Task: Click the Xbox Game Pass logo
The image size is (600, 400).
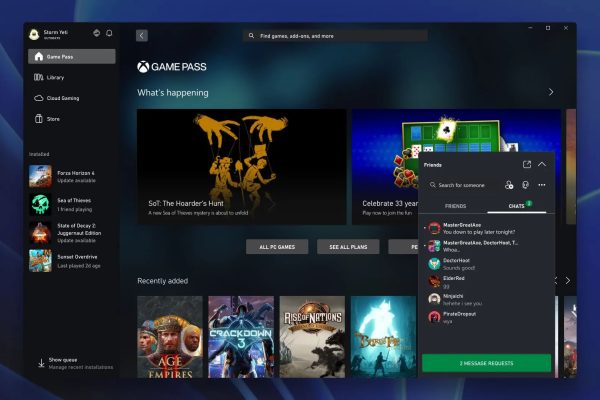Action: [172, 67]
